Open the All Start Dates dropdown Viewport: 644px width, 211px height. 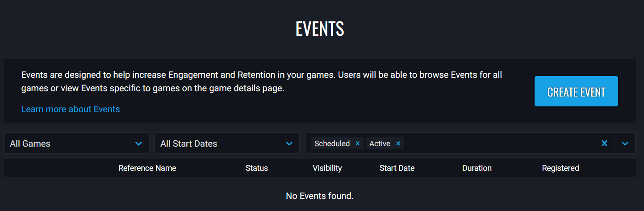click(x=227, y=143)
